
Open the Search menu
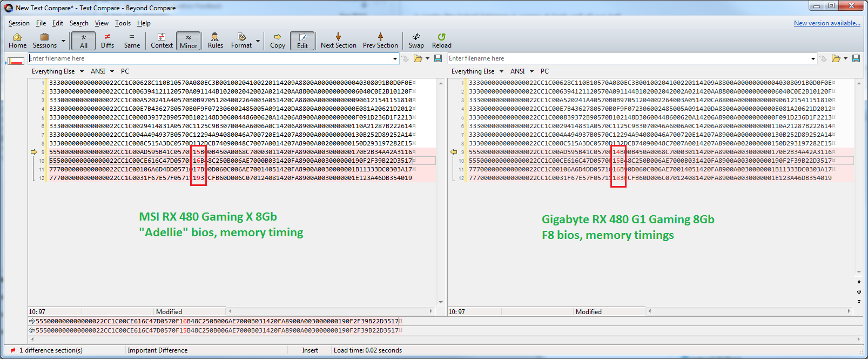click(79, 23)
